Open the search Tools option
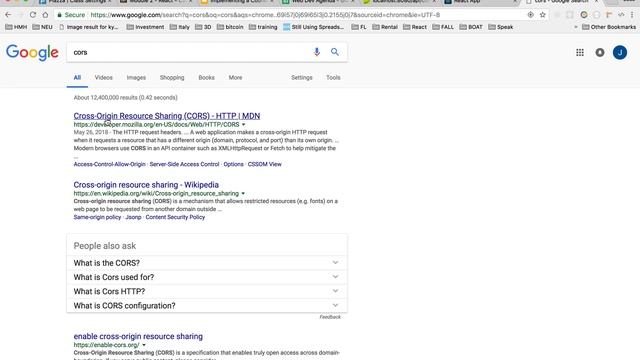Viewport: 640px width, 360px height. (x=333, y=78)
